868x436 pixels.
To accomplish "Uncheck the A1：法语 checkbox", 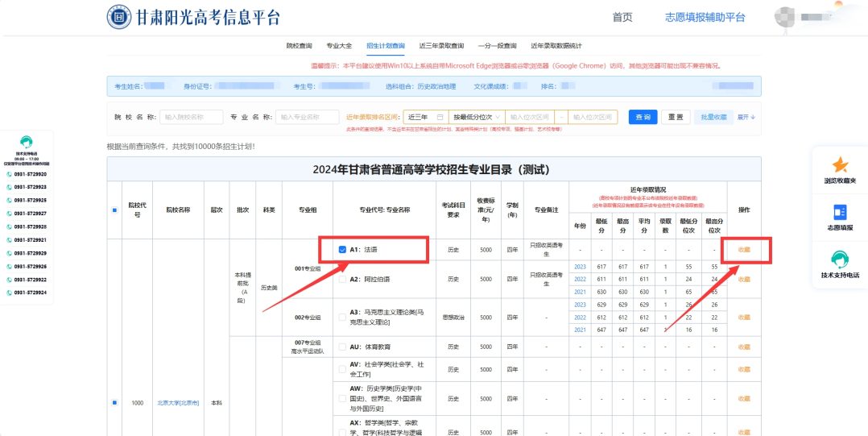I will (x=343, y=250).
